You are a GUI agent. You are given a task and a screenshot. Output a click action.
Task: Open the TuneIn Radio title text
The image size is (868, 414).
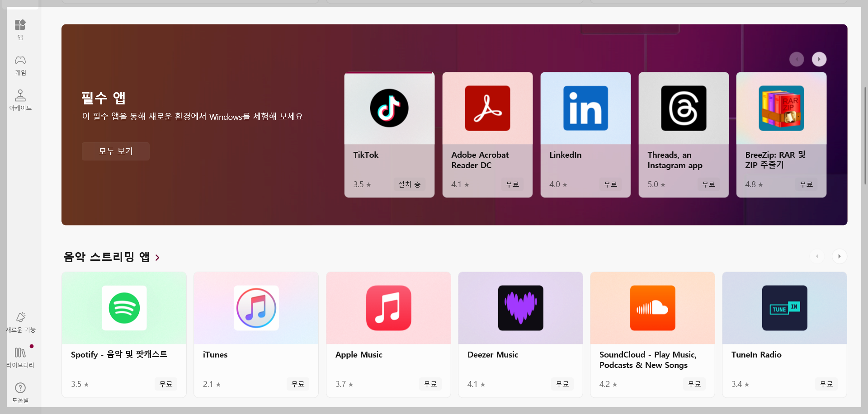point(756,355)
